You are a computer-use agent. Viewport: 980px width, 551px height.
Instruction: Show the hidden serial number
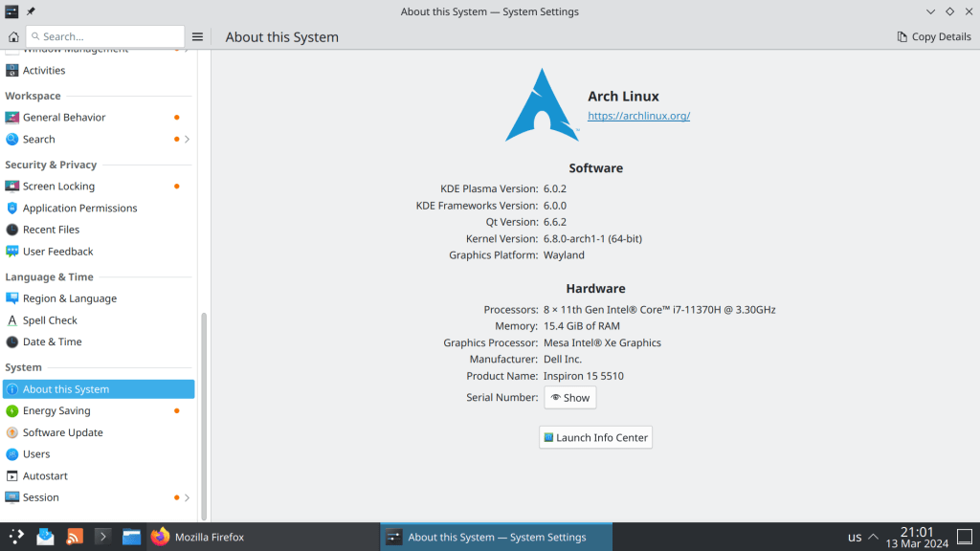click(570, 398)
